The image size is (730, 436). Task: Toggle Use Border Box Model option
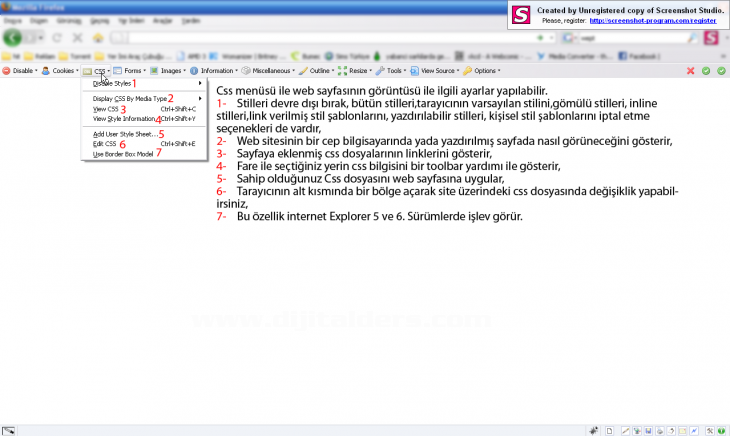[x=123, y=154]
